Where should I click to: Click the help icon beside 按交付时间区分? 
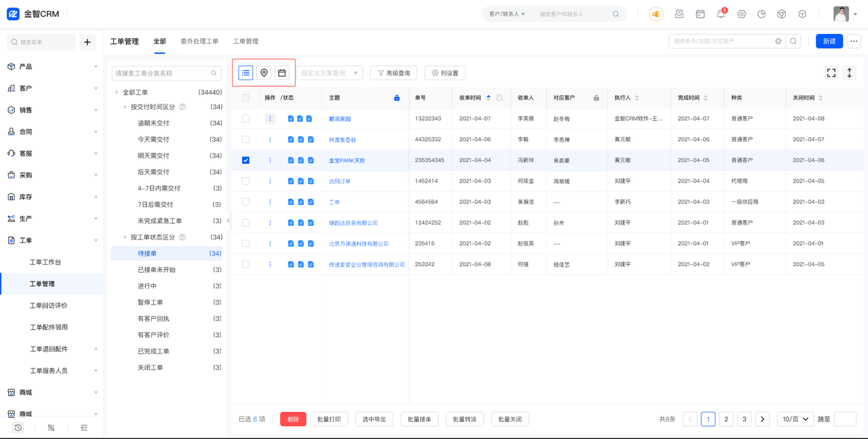(182, 107)
